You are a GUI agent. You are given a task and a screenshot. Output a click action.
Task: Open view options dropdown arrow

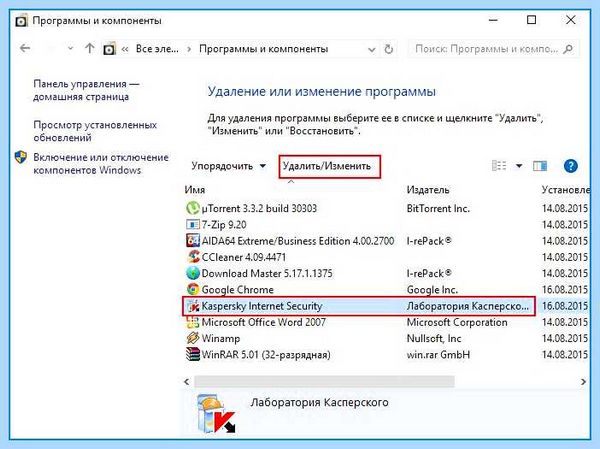(x=519, y=166)
